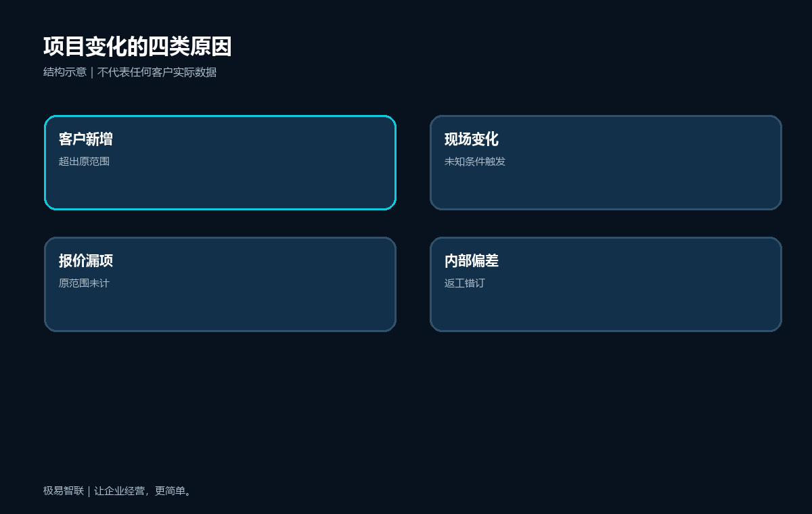Select the 内部偏差 card

[x=606, y=284]
